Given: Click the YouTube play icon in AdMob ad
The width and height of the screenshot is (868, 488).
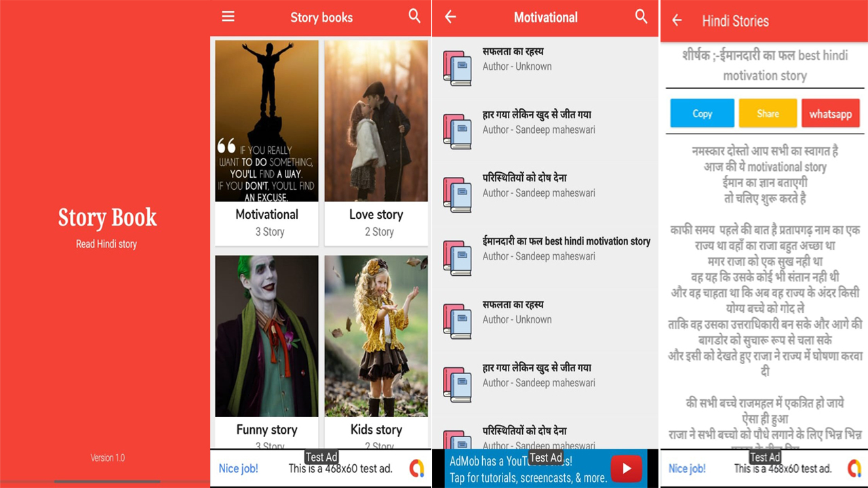Looking at the screenshot, I should (x=626, y=468).
